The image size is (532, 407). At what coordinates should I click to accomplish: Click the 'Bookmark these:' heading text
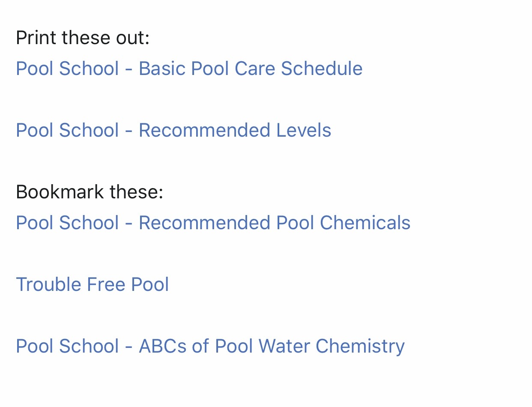coord(90,192)
